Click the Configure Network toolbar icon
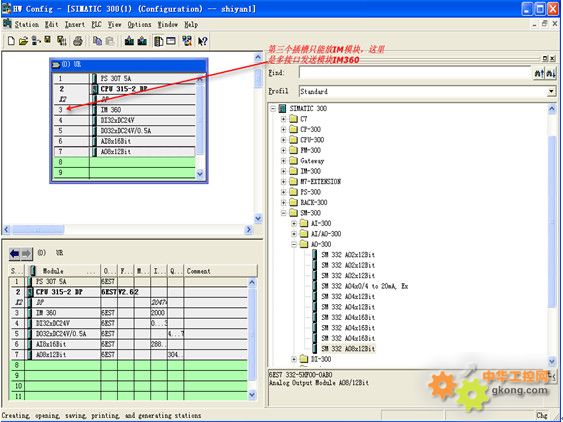The image size is (563, 422). (x=187, y=41)
